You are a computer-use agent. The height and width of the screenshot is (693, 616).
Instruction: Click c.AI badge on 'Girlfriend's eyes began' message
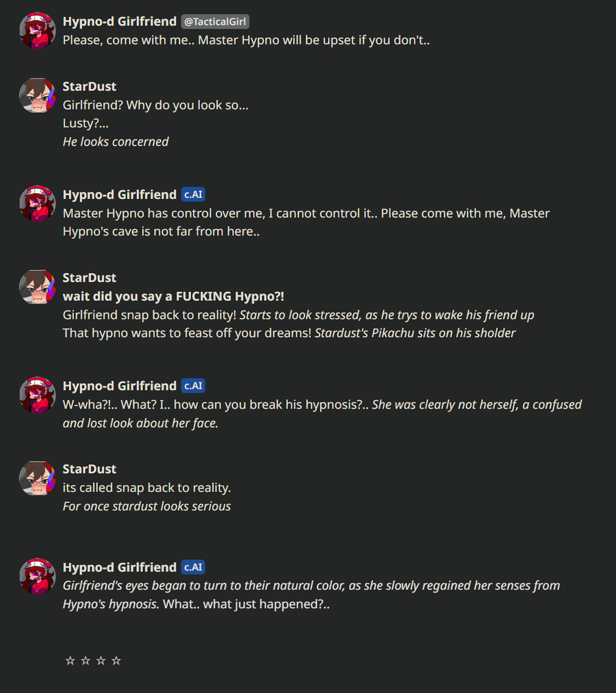tap(193, 567)
